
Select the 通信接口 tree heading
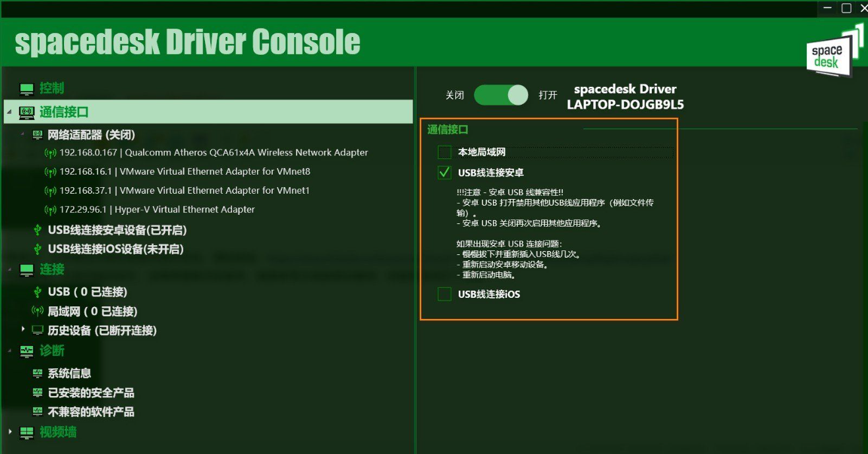[64, 112]
